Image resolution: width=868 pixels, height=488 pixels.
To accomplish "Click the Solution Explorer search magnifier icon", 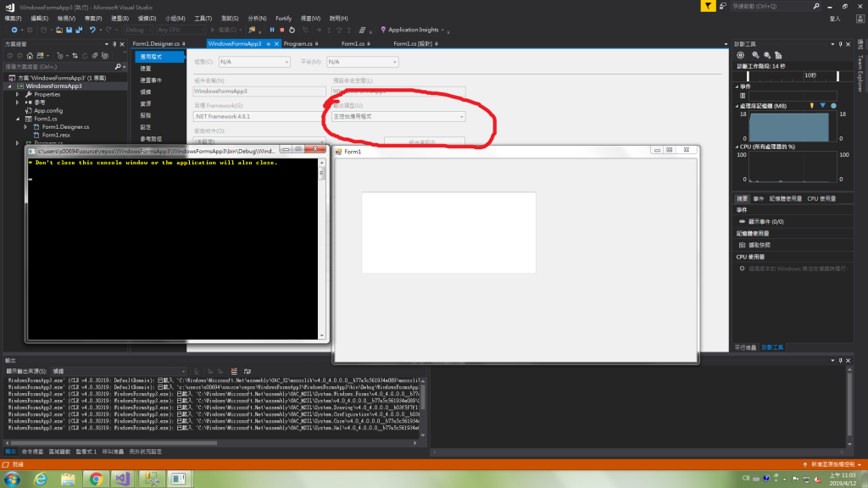I will (x=117, y=66).
